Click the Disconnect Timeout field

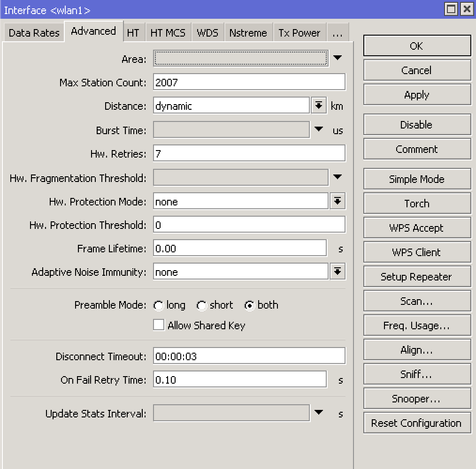point(249,356)
